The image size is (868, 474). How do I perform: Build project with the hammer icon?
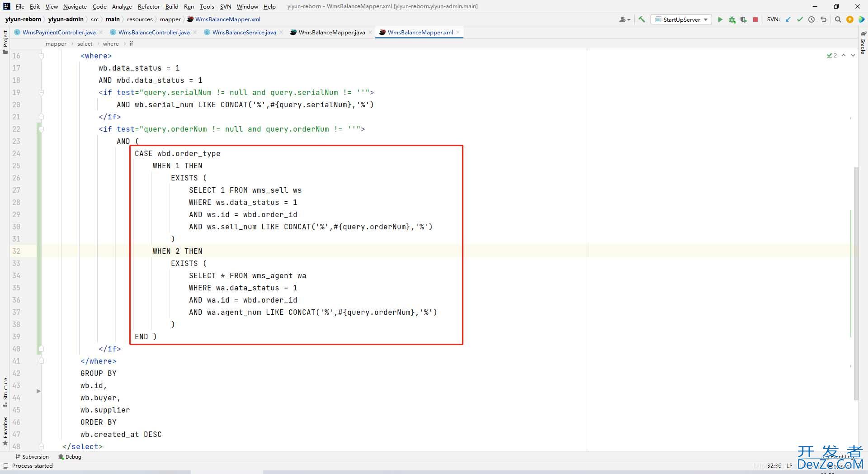pos(642,19)
